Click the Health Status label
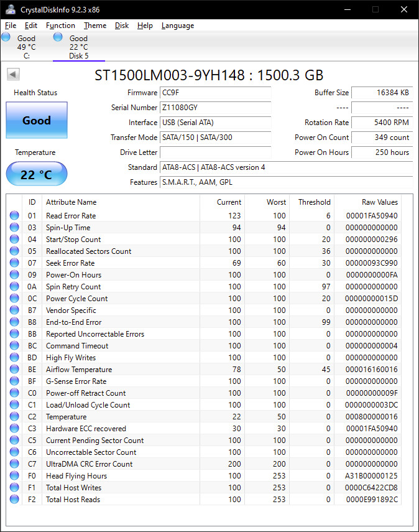This screenshot has height=532, width=419. (35, 93)
